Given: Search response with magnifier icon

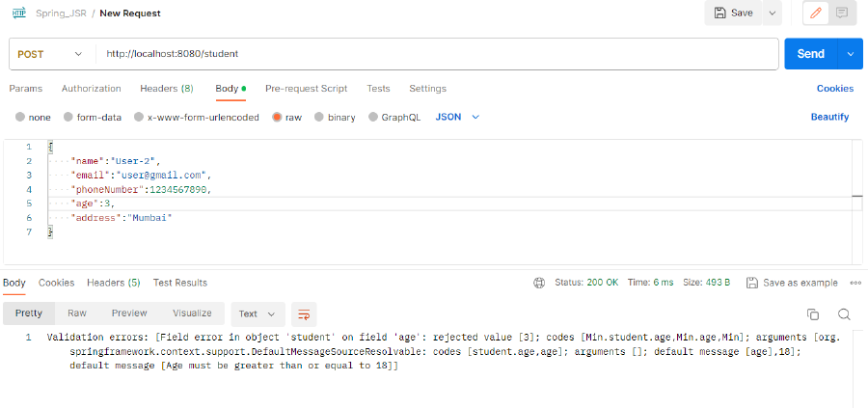Looking at the screenshot, I should click(844, 314).
